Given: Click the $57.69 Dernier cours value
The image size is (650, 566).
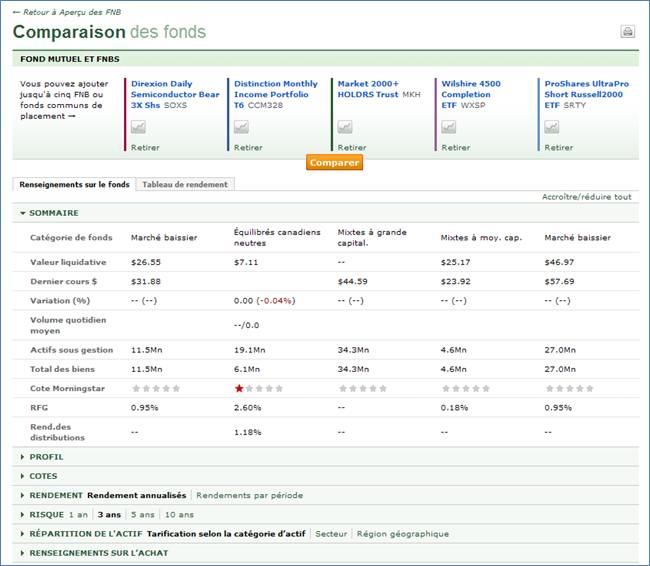Looking at the screenshot, I should 559,282.
